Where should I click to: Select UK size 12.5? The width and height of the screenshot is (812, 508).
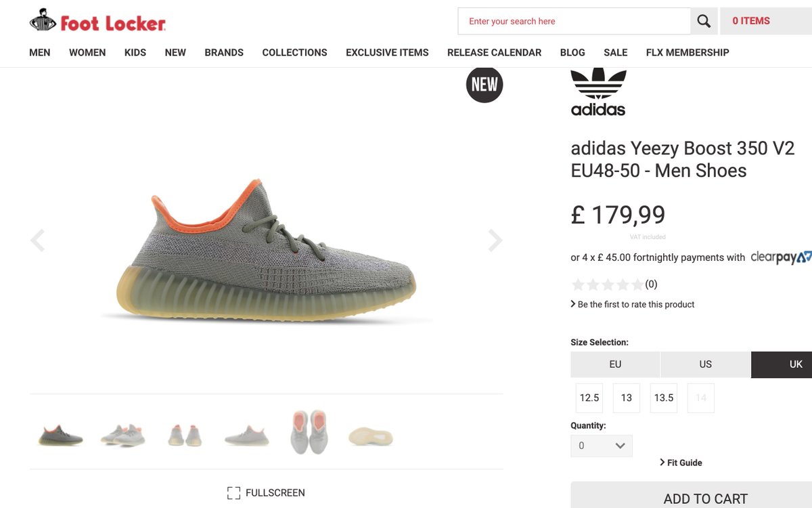pyautogui.click(x=589, y=398)
